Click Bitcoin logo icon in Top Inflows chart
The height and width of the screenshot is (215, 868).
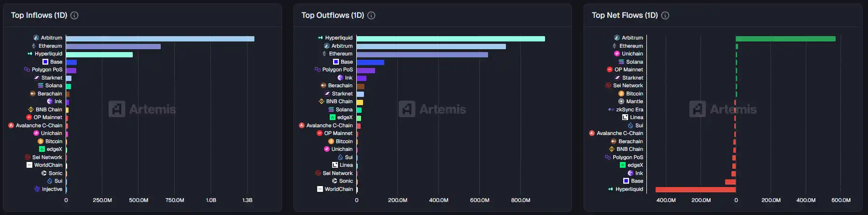point(41,141)
